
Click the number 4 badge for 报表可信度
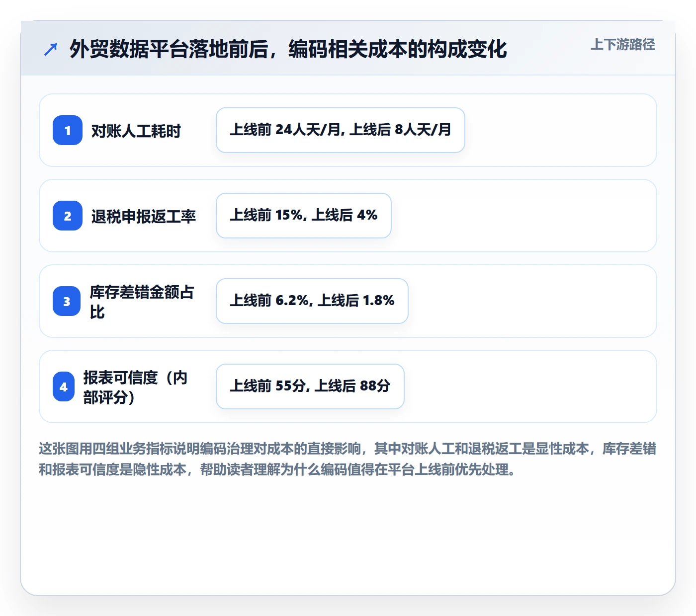pos(64,386)
